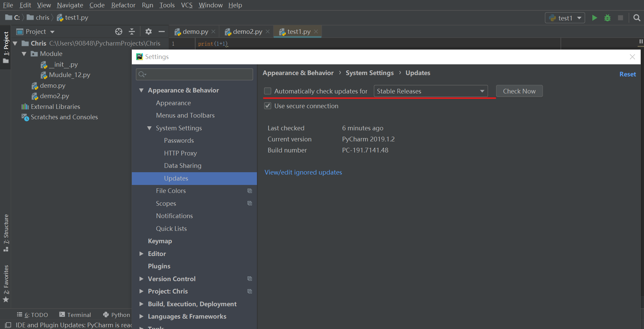Click the Check Now button

pyautogui.click(x=519, y=91)
